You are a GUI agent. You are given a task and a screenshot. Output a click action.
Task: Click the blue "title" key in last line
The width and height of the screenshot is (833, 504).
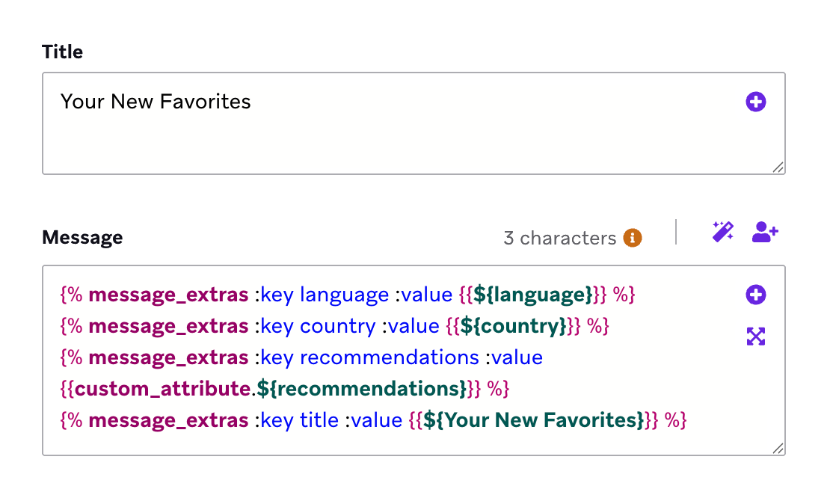coord(319,420)
